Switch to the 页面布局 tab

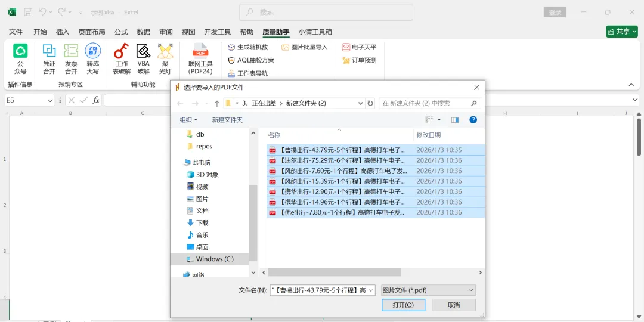tap(92, 32)
